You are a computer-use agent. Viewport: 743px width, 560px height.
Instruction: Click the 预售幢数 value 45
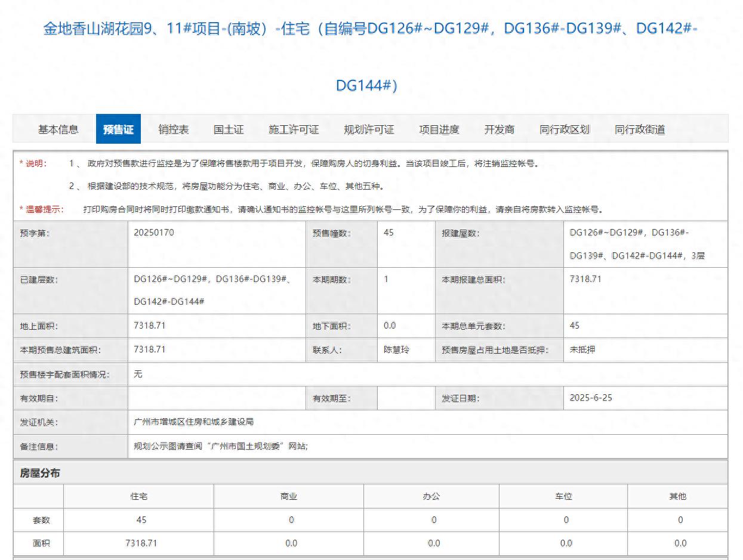point(389,233)
